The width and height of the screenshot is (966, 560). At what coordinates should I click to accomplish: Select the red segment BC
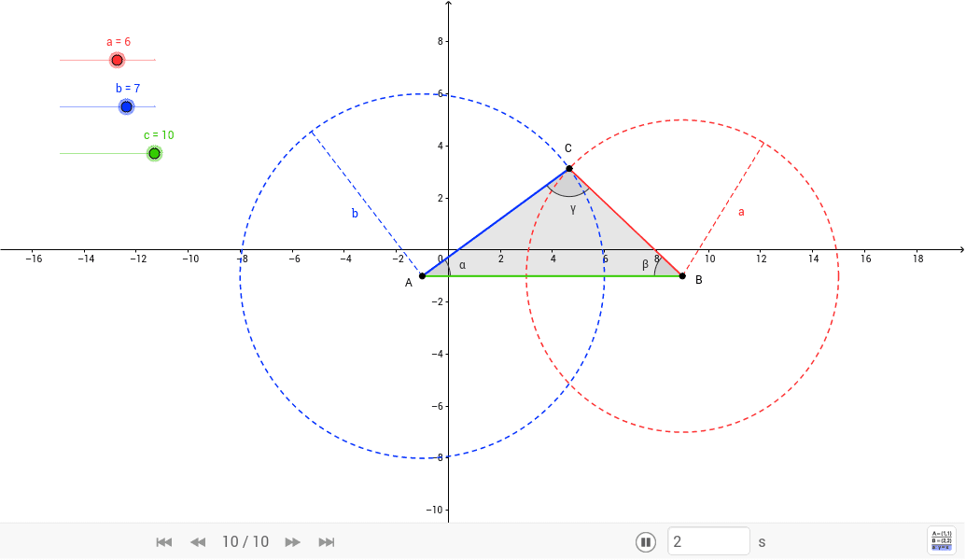pos(625,222)
